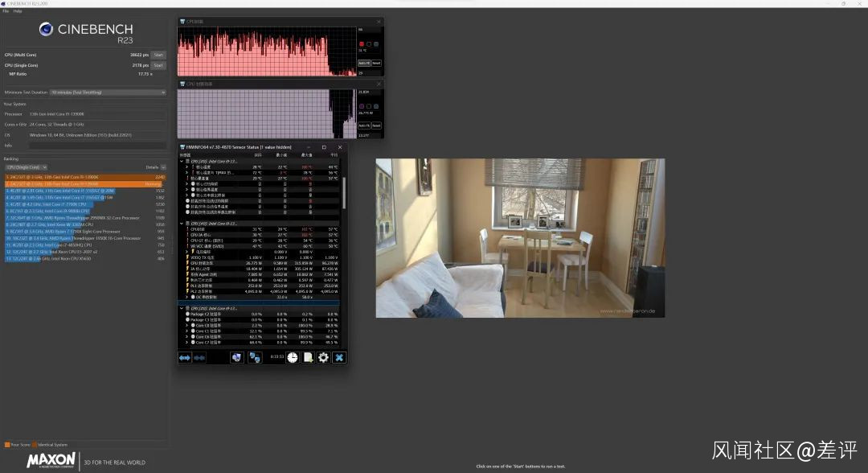Start the CPU (Single Core) test
868x473 pixels.
point(158,65)
